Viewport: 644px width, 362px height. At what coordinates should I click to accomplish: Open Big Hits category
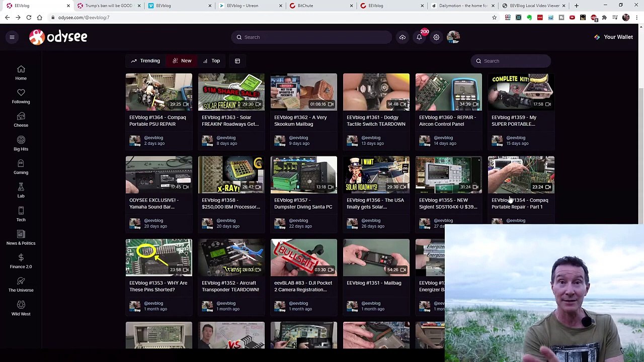(x=21, y=143)
